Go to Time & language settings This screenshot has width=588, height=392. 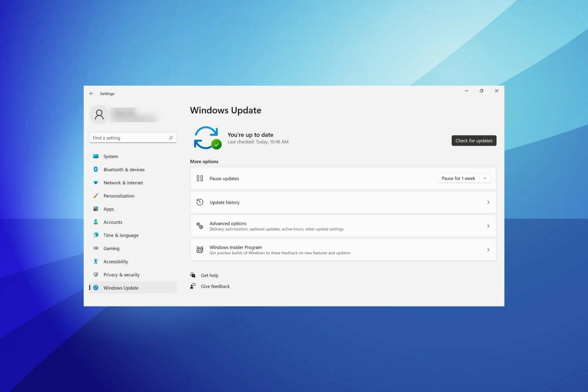[x=121, y=235]
